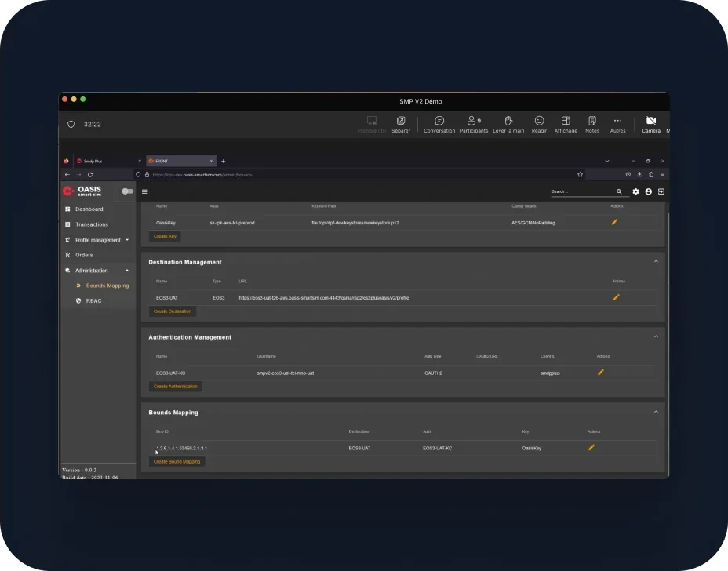728x571 pixels.
Task: Go back in the browser
Action: tap(67, 175)
